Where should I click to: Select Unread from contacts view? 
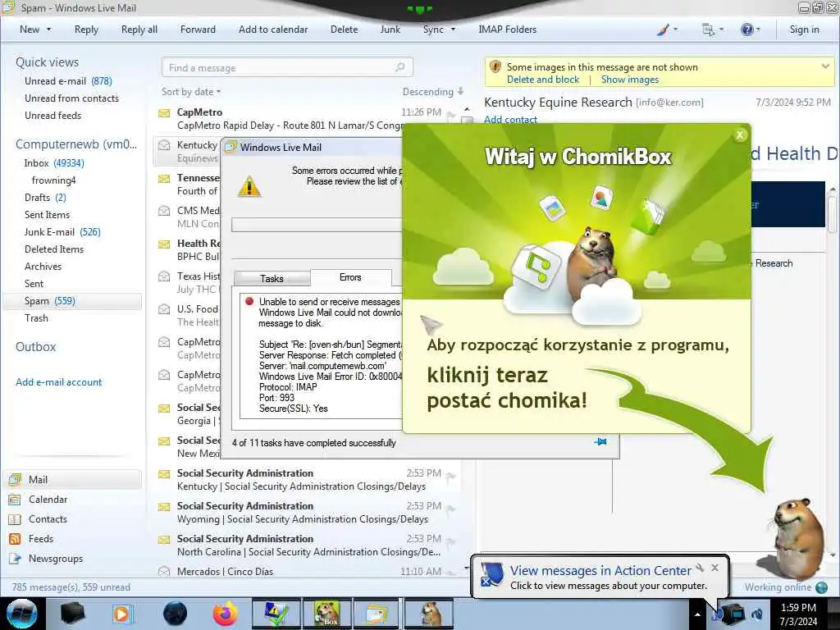(72, 98)
